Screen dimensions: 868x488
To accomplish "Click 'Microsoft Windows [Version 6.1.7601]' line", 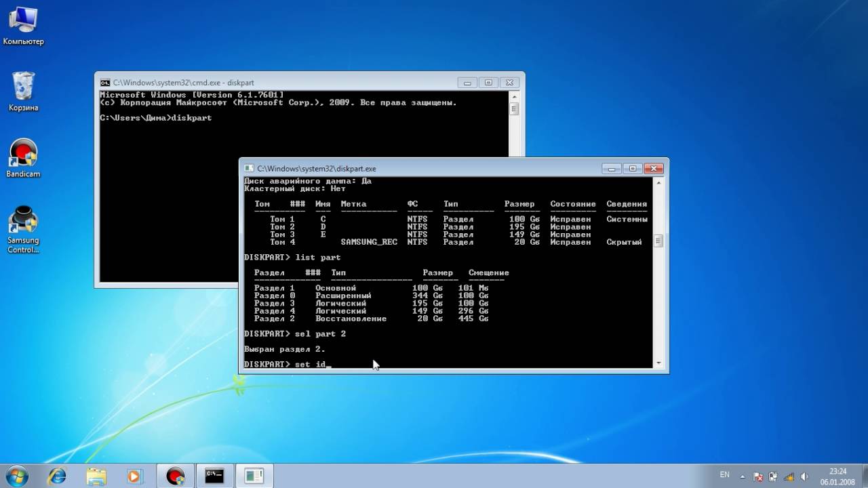I will click(x=192, y=95).
